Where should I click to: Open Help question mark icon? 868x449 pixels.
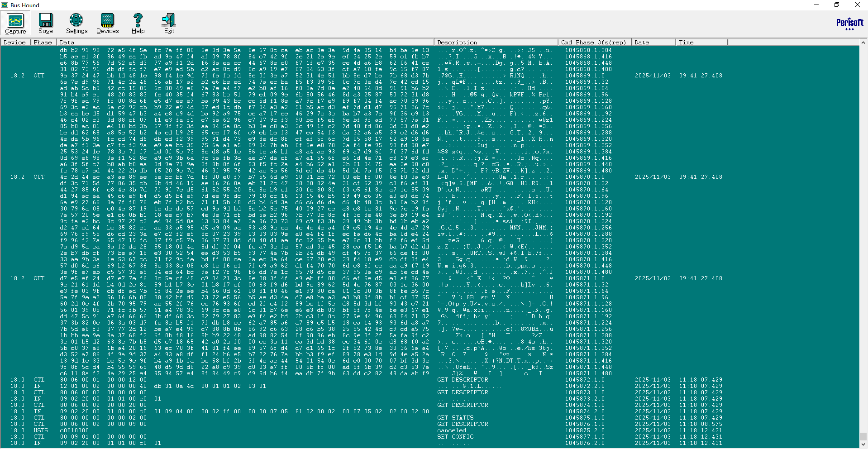(x=138, y=24)
